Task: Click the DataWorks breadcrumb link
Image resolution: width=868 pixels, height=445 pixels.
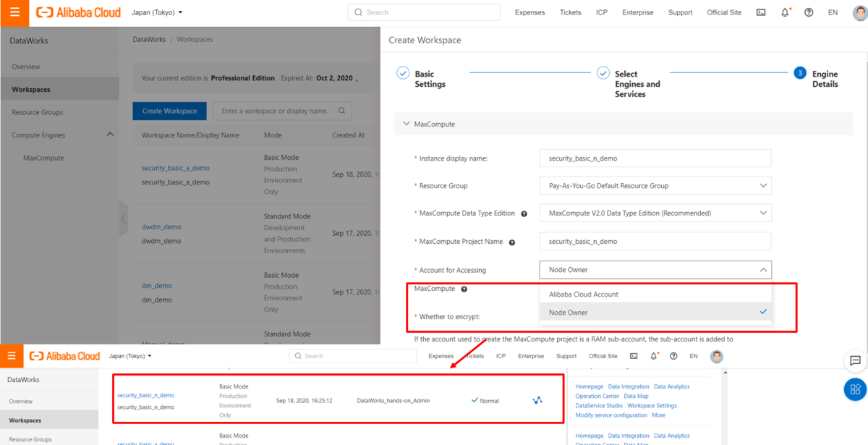Action: (x=149, y=39)
